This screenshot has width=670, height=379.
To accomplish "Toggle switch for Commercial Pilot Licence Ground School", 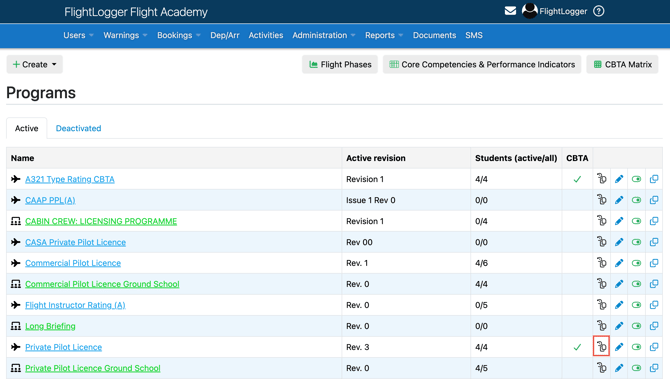I will click(x=636, y=284).
